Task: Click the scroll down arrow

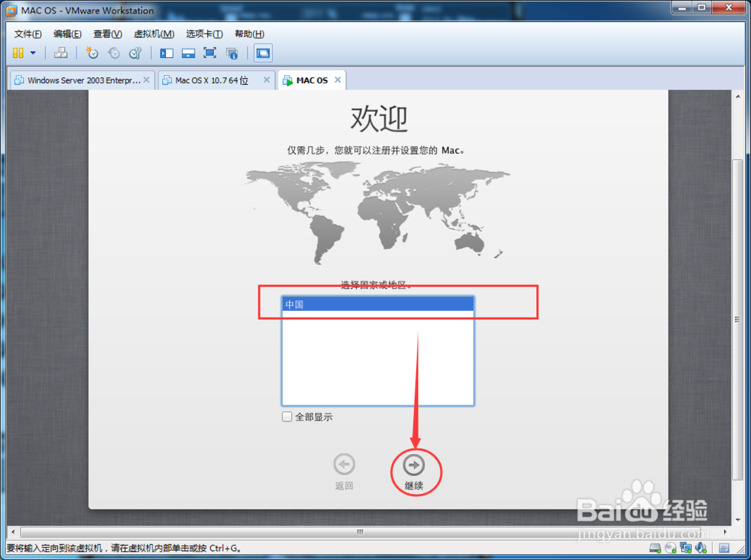Action: [737, 519]
